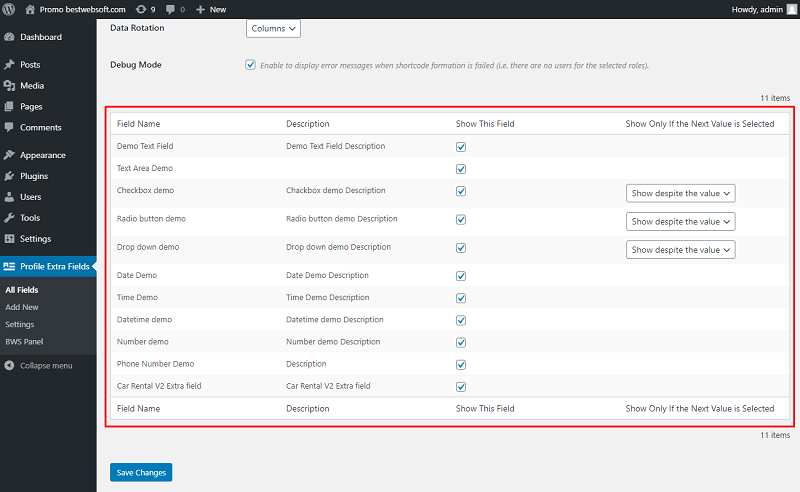Click the Posts pin icon
800x492 pixels.
click(x=9, y=64)
